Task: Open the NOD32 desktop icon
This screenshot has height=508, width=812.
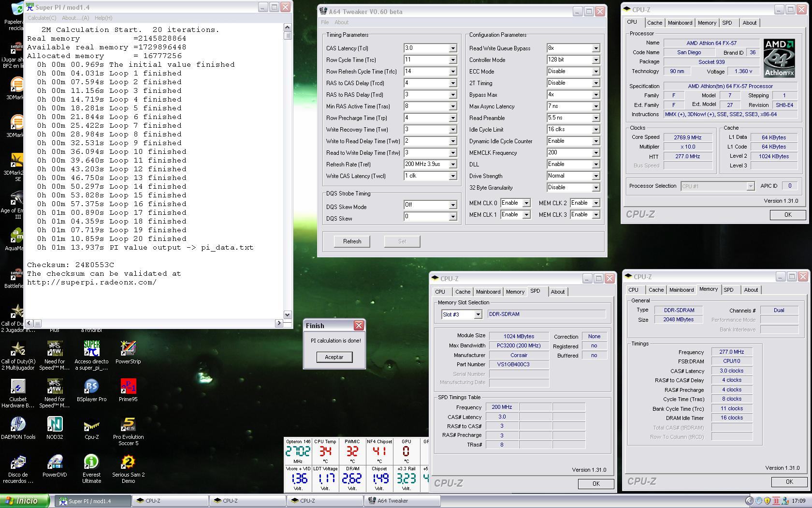Action: [x=55, y=425]
